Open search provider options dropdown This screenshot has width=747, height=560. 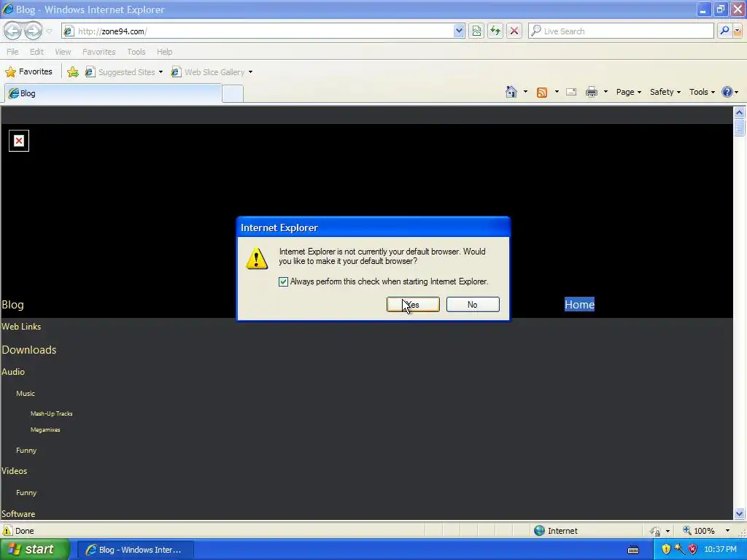738,31
